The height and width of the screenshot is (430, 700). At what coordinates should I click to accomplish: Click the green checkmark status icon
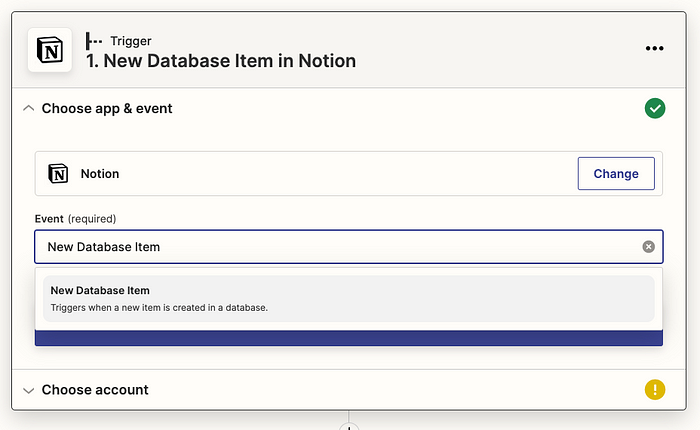(654, 109)
